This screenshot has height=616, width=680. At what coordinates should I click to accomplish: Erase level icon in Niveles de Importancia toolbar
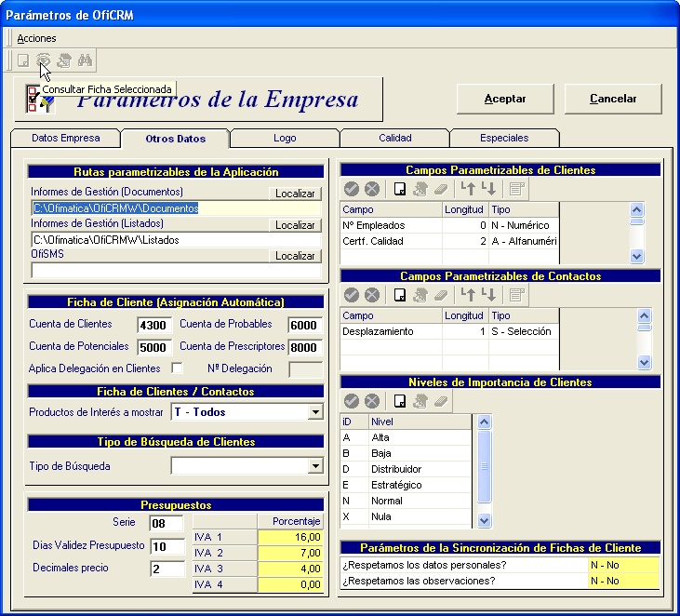[441, 401]
